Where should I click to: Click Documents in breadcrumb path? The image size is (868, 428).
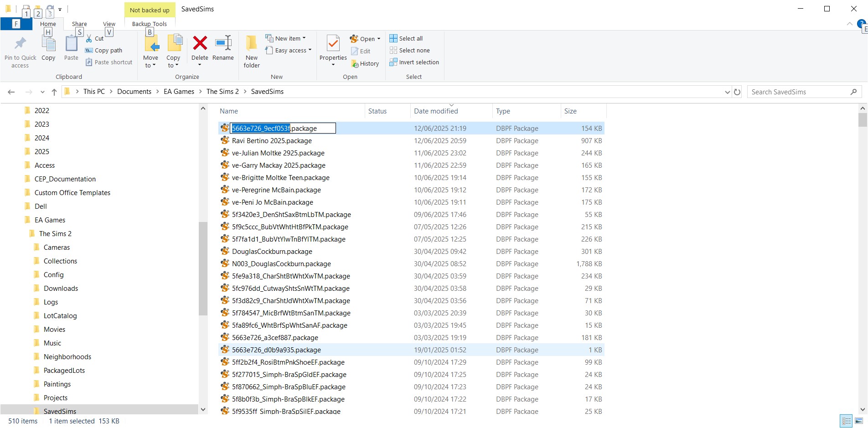[134, 92]
